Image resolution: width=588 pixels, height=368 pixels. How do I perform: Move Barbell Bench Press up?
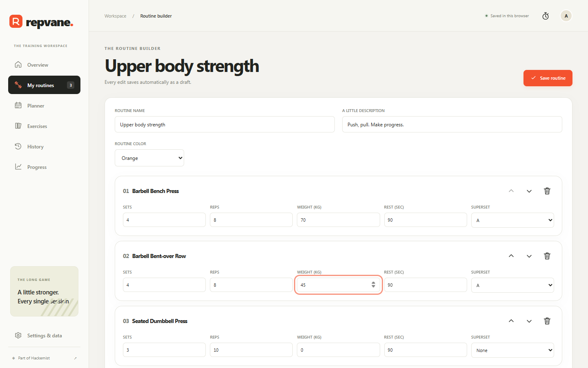click(511, 191)
